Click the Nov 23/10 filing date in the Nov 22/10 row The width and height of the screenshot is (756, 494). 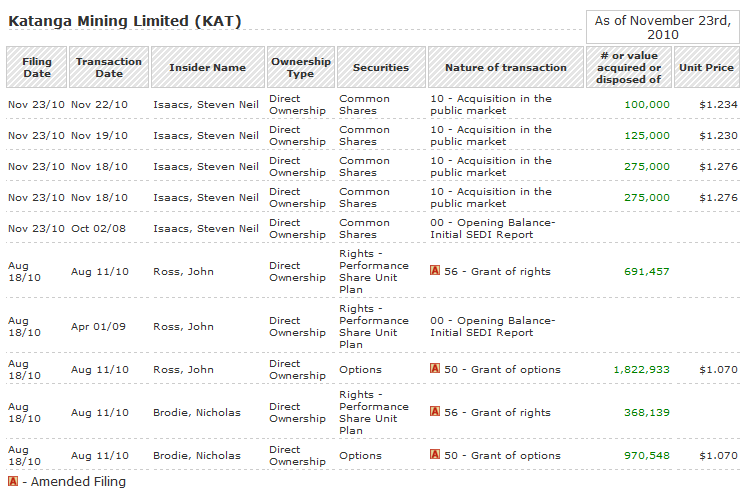(x=36, y=105)
